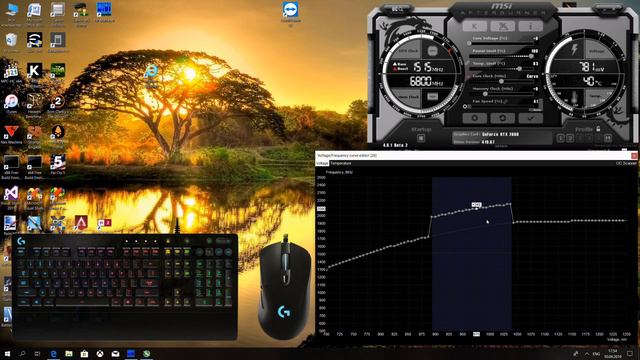Open Microsoft Edge from the taskbar

pos(53,353)
